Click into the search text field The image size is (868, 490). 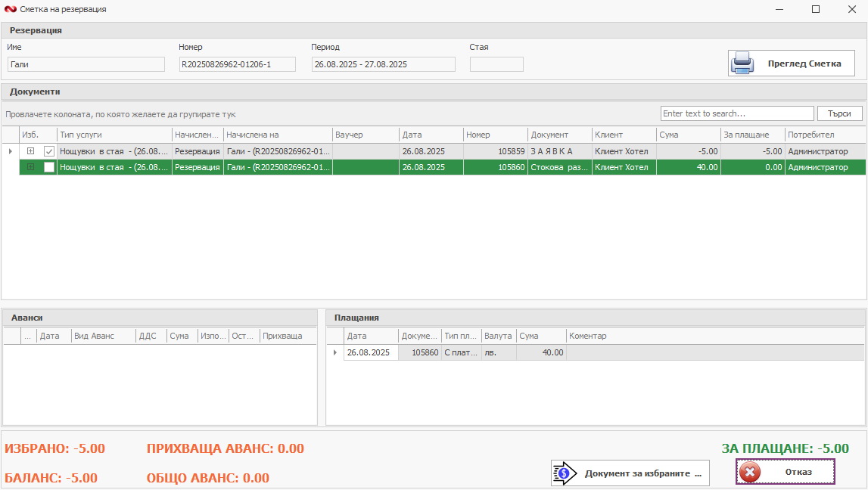pyautogui.click(x=736, y=113)
